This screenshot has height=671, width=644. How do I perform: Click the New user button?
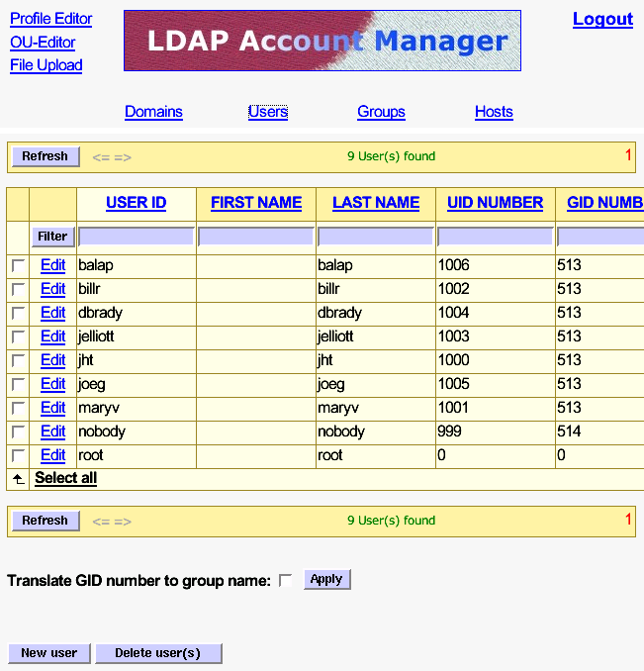click(x=49, y=653)
